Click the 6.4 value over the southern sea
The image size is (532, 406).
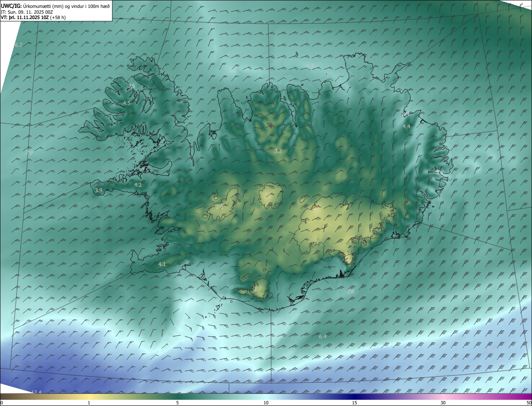pyautogui.click(x=323, y=336)
